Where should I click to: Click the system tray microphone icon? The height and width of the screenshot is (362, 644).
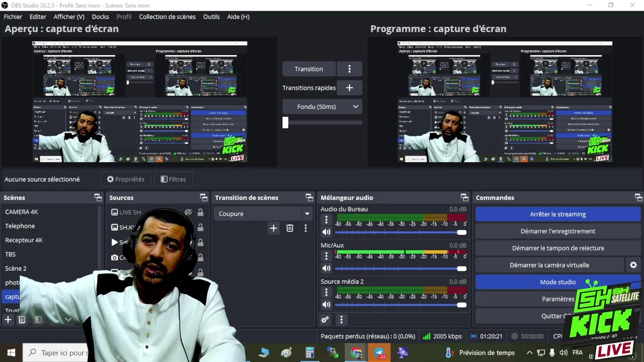552,352
